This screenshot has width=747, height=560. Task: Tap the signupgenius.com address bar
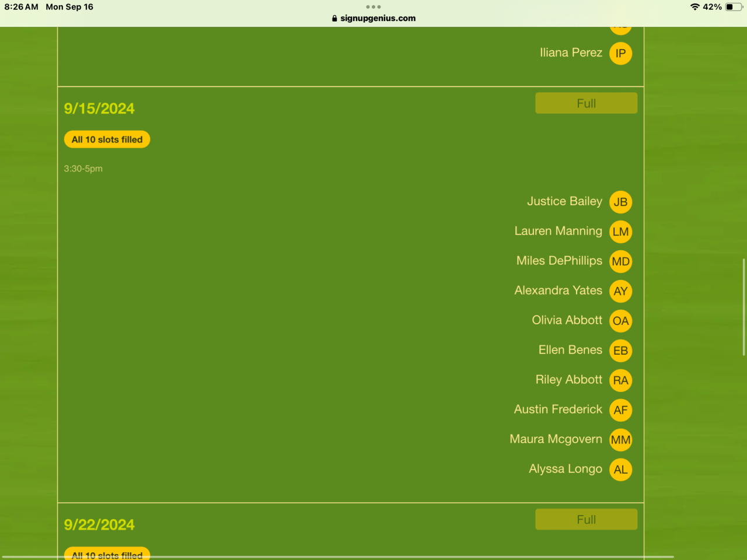coord(373,18)
